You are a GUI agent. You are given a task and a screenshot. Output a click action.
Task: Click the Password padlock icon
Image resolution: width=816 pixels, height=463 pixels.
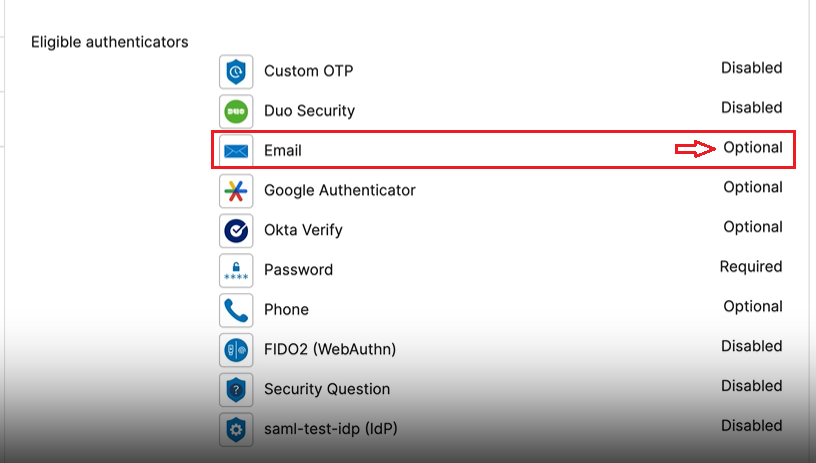coord(236,271)
